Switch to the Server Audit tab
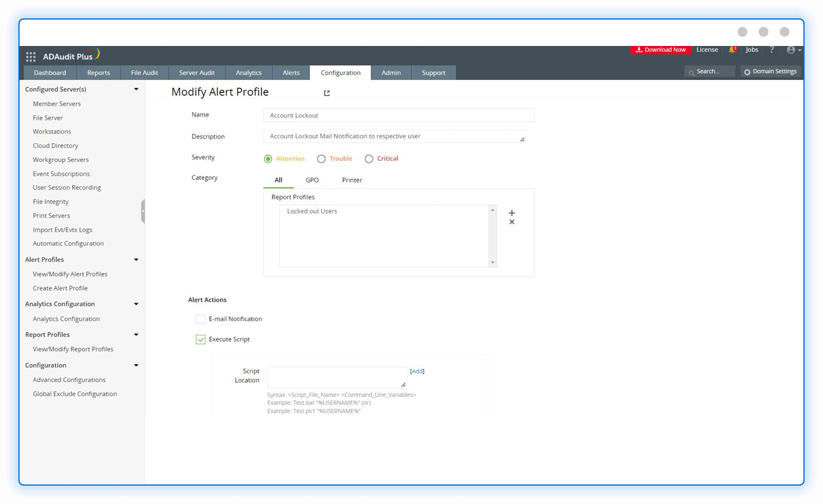Image resolution: width=823 pixels, height=504 pixels. pos(197,73)
